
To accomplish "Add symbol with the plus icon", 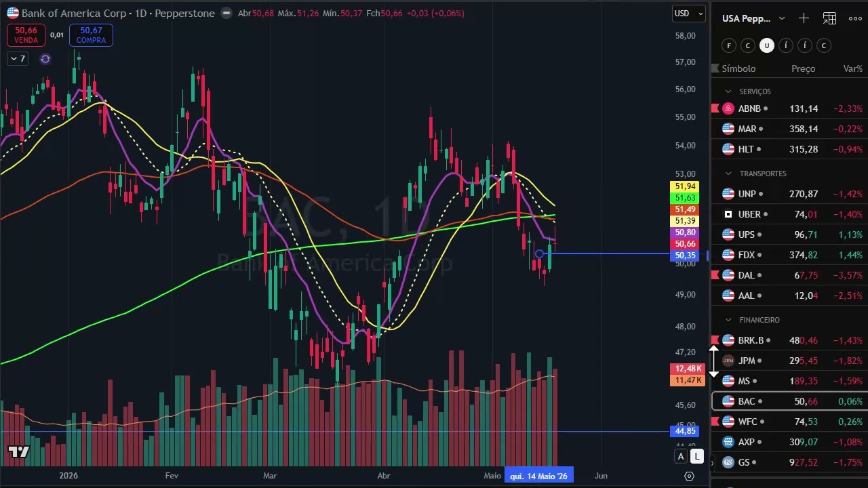I will [x=804, y=18].
